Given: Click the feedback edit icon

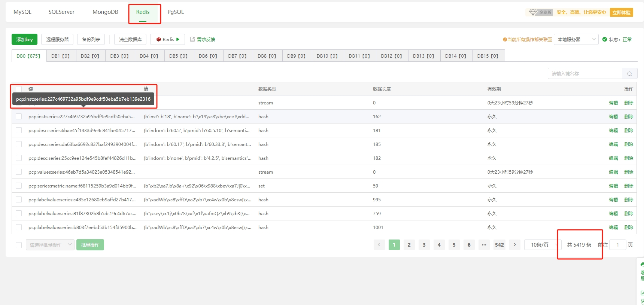Looking at the screenshot, I should pyautogui.click(x=192, y=39).
